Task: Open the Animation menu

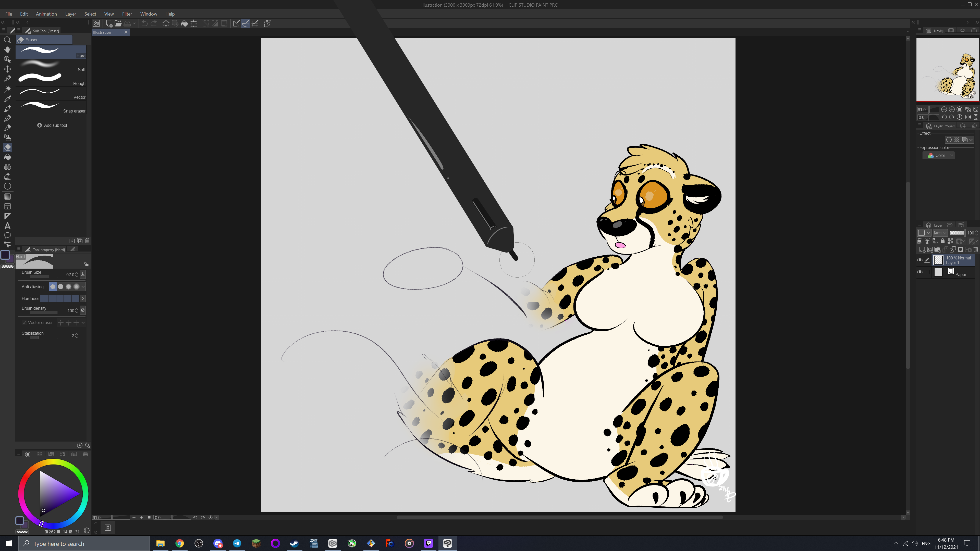Action: click(46, 14)
